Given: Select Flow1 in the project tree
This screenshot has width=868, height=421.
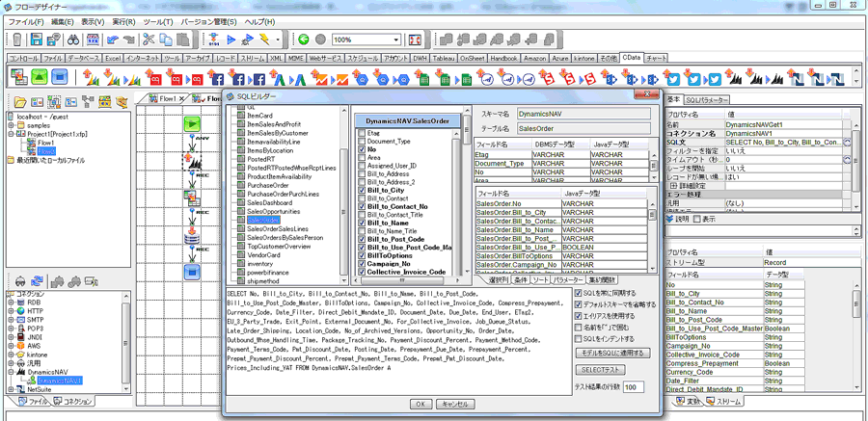Looking at the screenshot, I should pyautogui.click(x=46, y=143).
